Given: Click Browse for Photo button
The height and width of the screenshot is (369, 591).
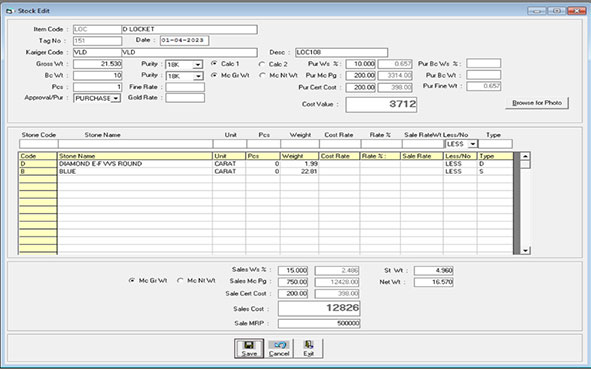Looking at the screenshot, I should click(x=537, y=103).
